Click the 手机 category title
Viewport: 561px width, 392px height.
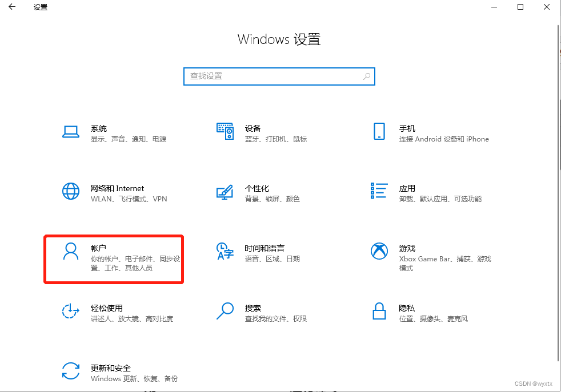(407, 128)
